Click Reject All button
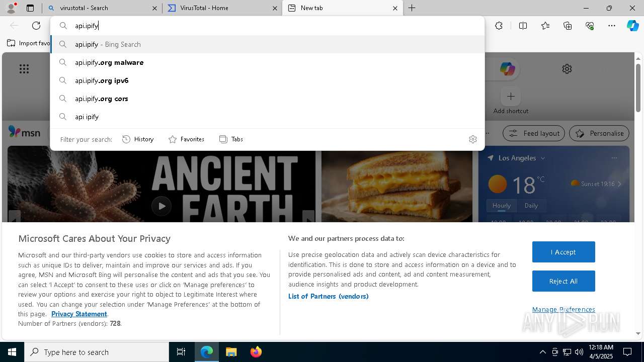The height and width of the screenshot is (362, 644). pyautogui.click(x=563, y=281)
